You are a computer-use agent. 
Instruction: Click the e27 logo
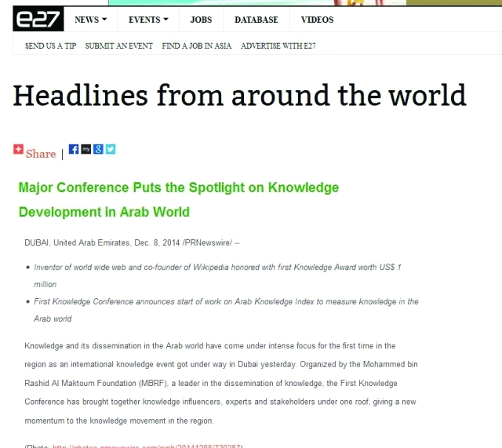pyautogui.click(x=38, y=19)
